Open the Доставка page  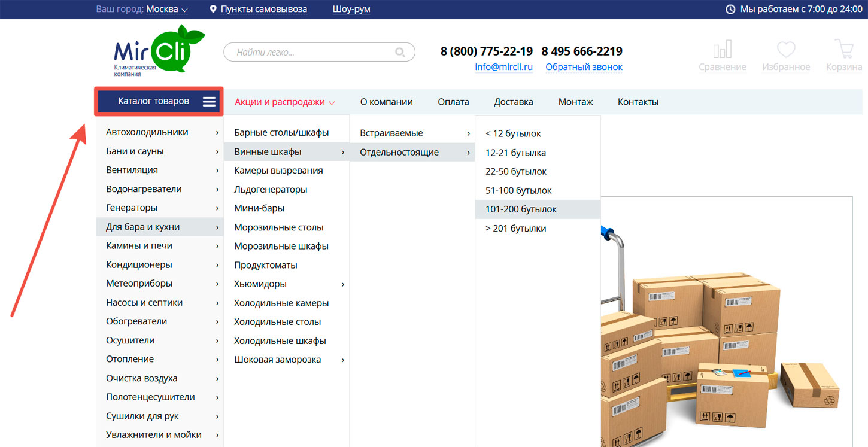[514, 102]
